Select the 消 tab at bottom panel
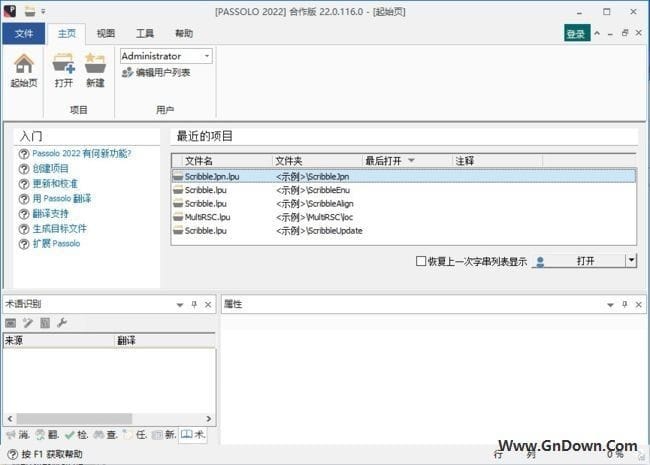 18,435
